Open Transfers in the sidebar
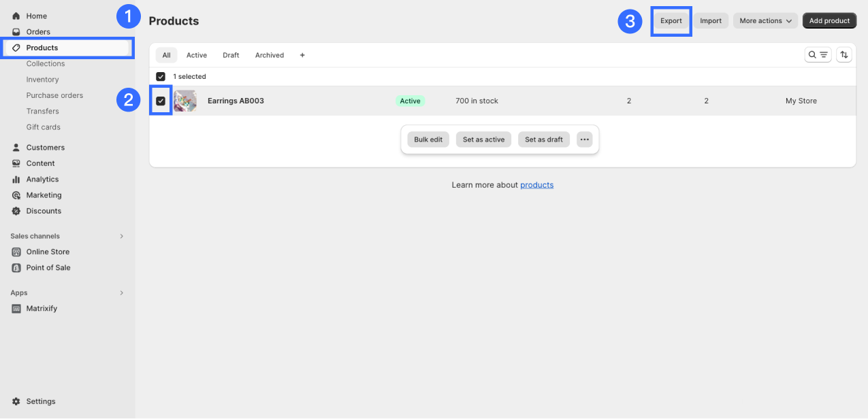This screenshot has width=868, height=419. click(43, 112)
